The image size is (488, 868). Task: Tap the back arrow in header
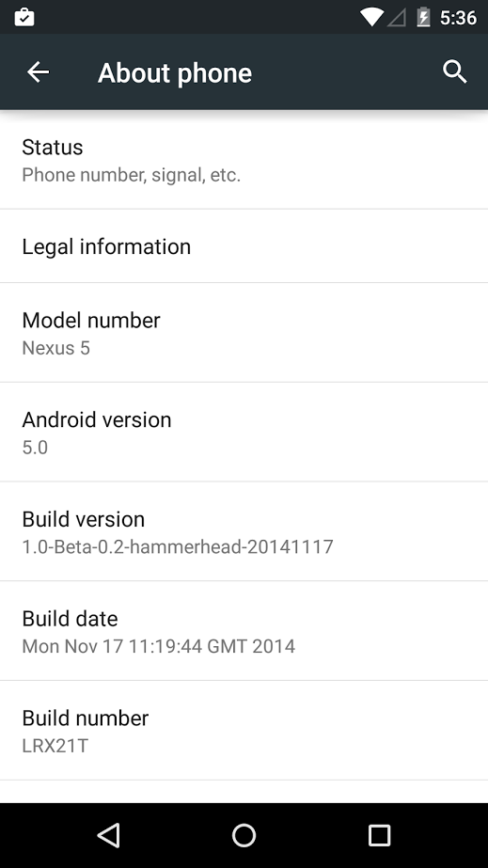(x=39, y=72)
